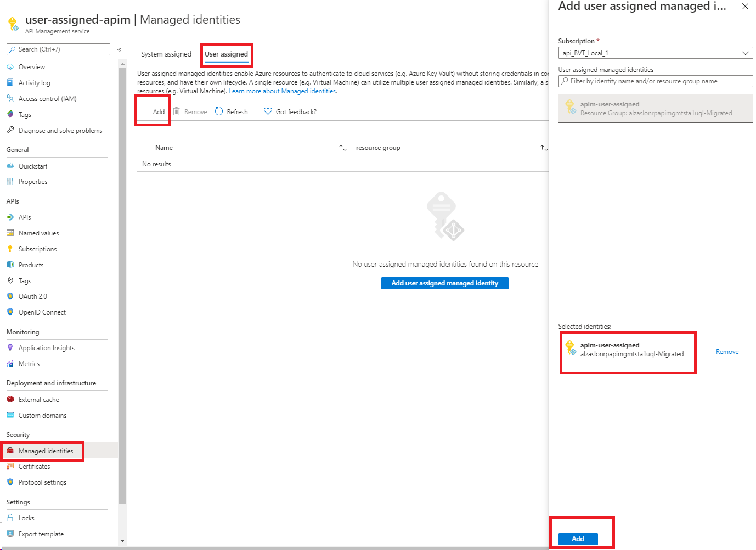Close the Add user assigned managed identity panel

(x=745, y=7)
